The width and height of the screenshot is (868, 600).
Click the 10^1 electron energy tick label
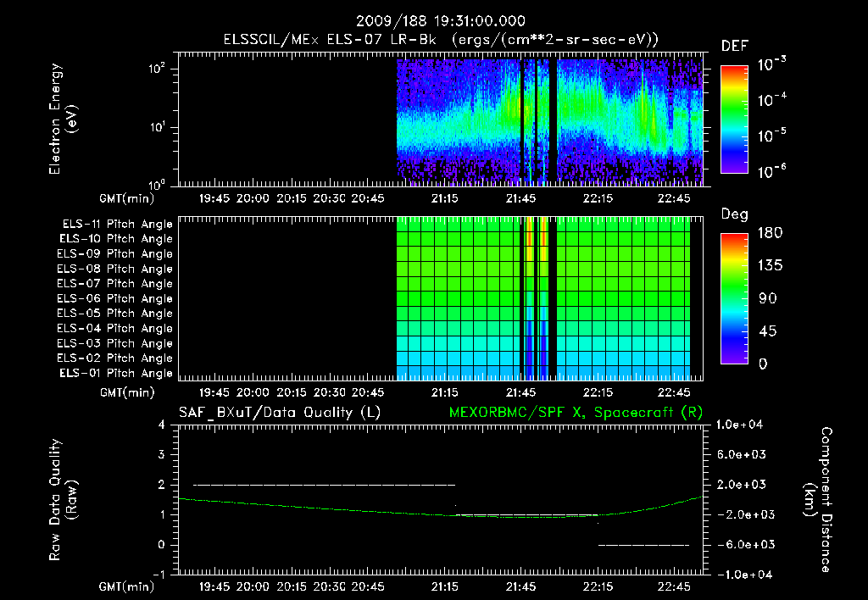[157, 127]
